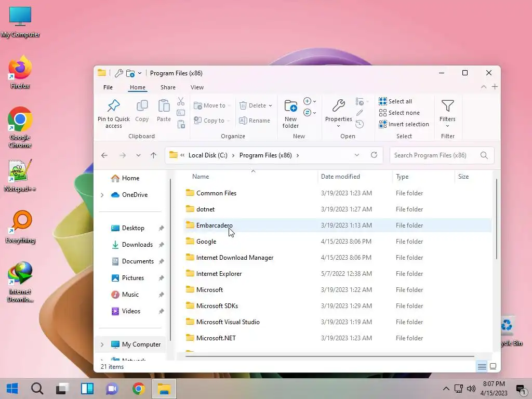This screenshot has width=532, height=399.
Task: Open Customize Quick Access Toolbar dropdown
Action: pos(139,73)
